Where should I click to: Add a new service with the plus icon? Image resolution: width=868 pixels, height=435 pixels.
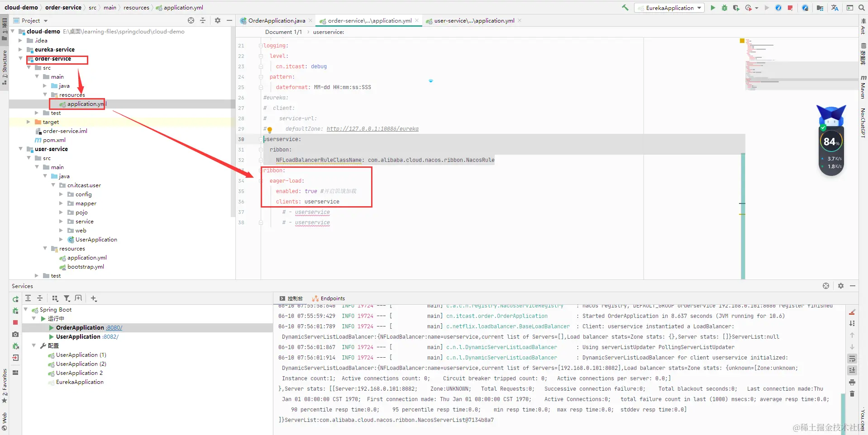pos(94,298)
